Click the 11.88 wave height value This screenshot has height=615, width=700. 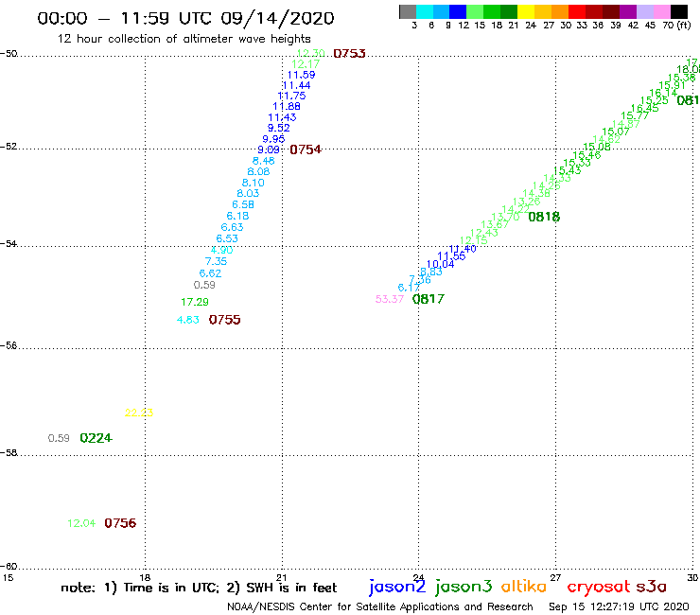[287, 106]
